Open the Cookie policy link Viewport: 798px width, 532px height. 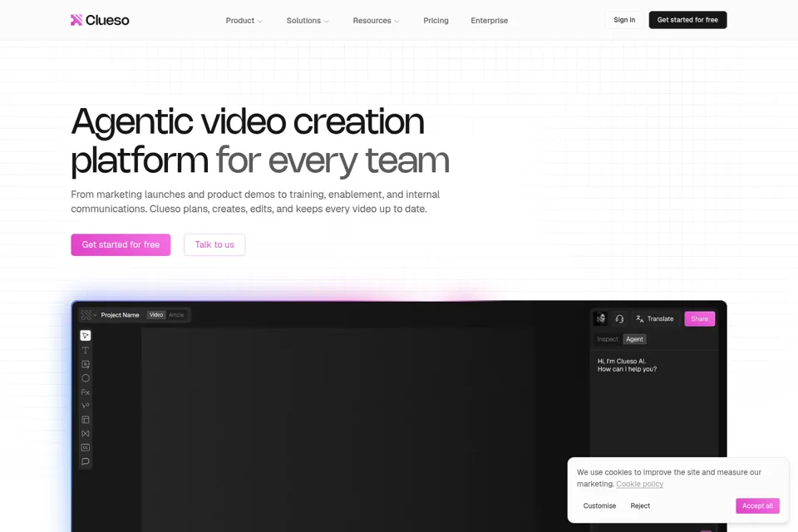[x=640, y=484]
